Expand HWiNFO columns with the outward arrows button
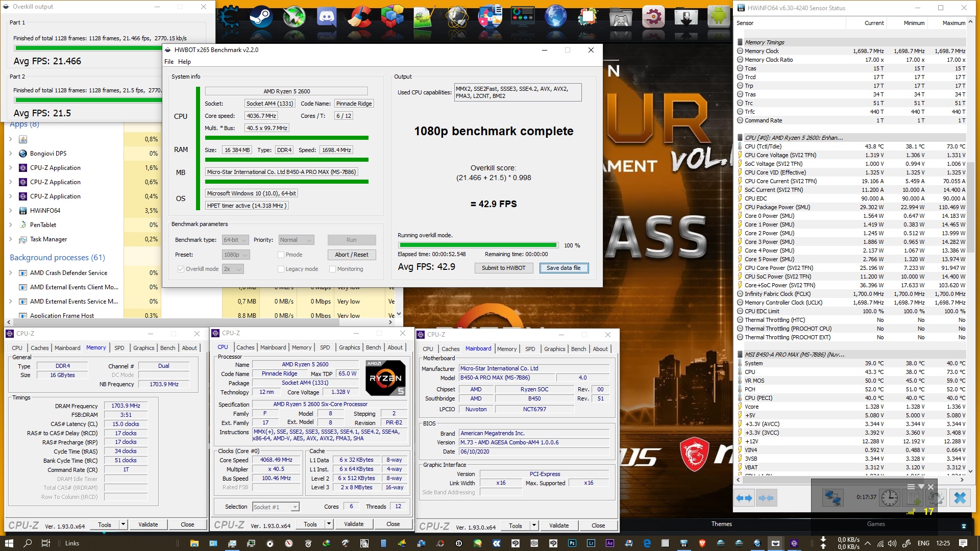Viewport: 980px width, 551px height. [x=744, y=497]
